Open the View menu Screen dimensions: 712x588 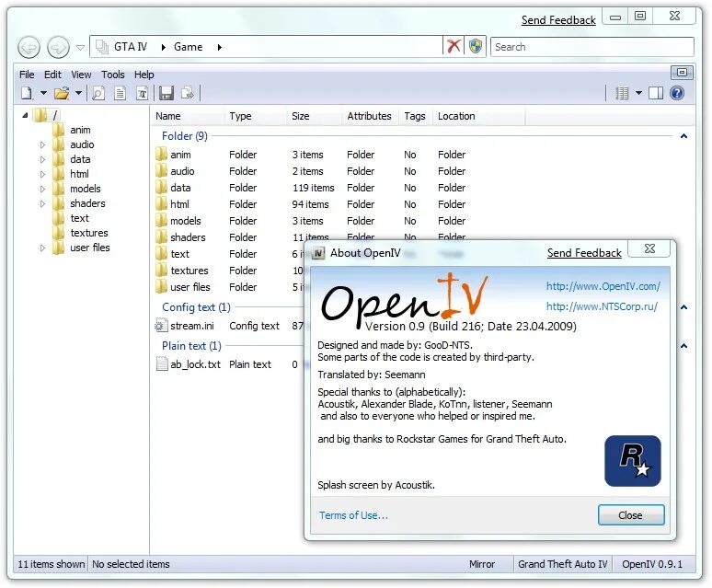(x=81, y=75)
